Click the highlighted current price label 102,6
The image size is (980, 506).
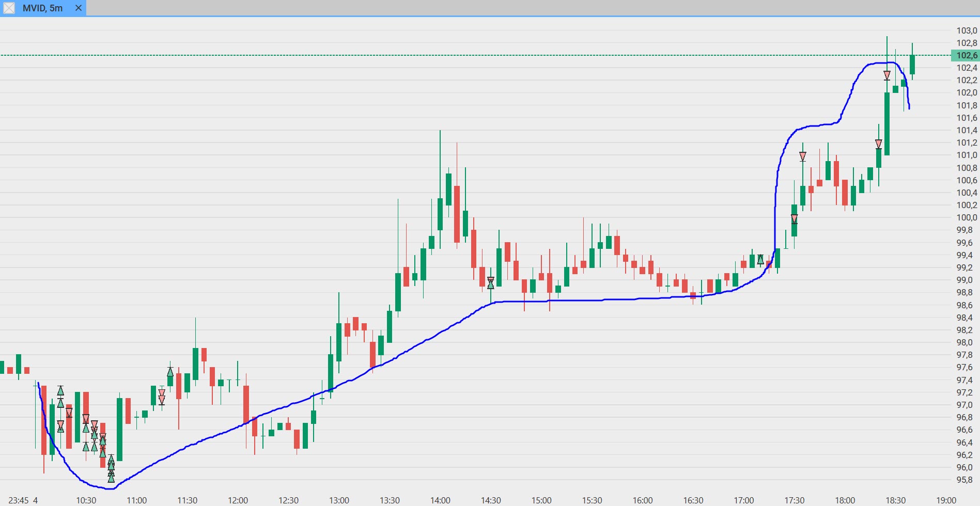click(x=966, y=55)
